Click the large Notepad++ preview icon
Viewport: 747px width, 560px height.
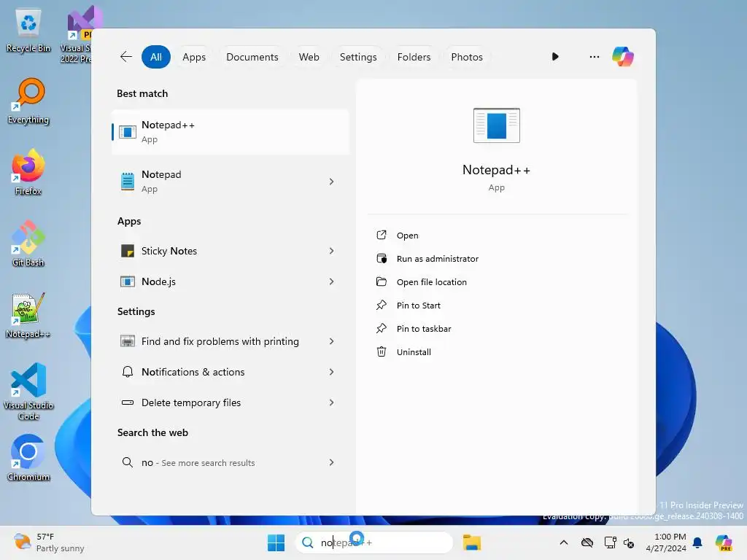click(x=496, y=125)
